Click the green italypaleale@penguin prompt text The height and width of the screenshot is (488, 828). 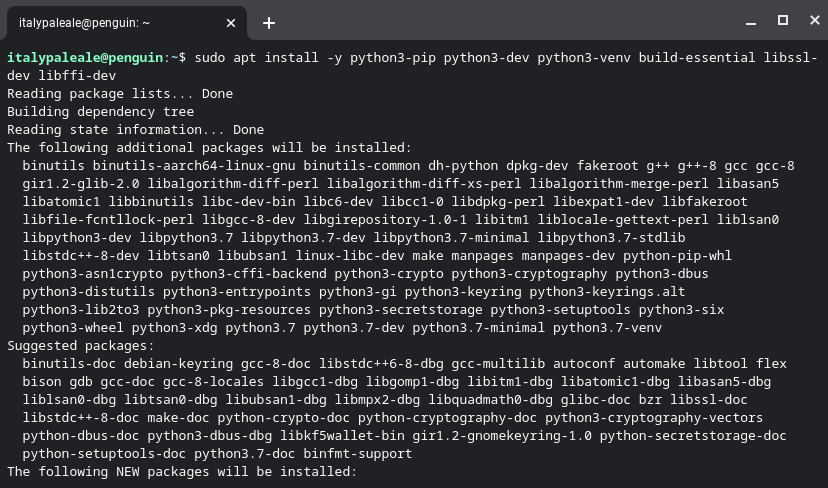tap(84, 58)
